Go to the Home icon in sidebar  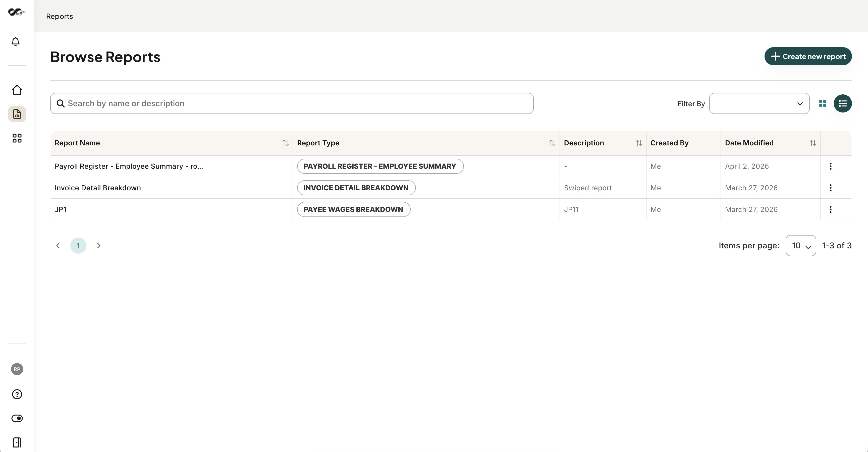pyautogui.click(x=17, y=90)
